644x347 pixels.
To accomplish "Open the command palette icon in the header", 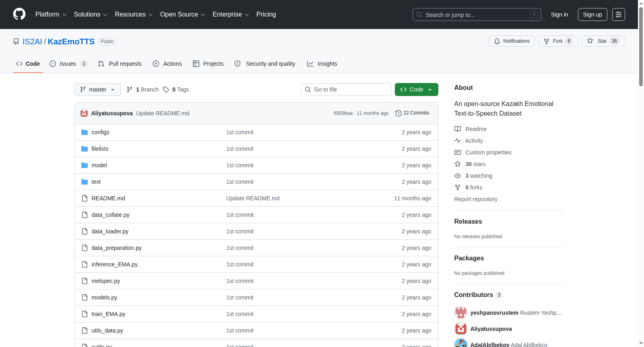I will click(x=618, y=15).
